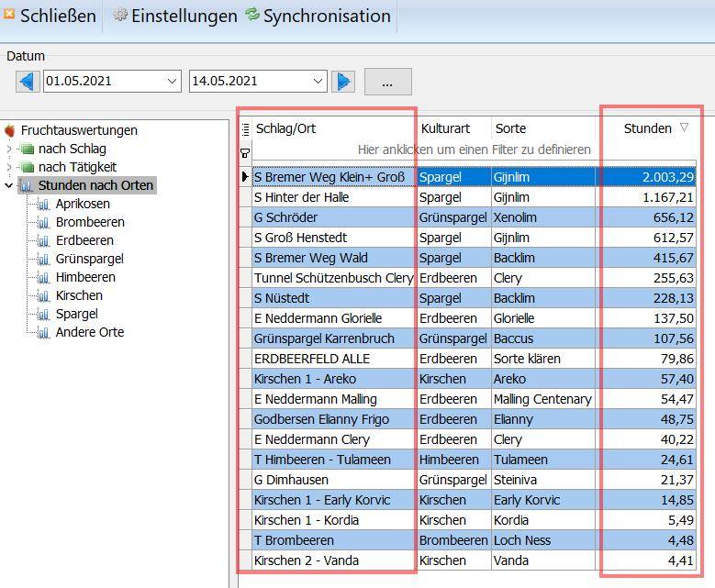This screenshot has height=588, width=715.
Task: Click filter row text to define a filter
Action: coord(475,150)
